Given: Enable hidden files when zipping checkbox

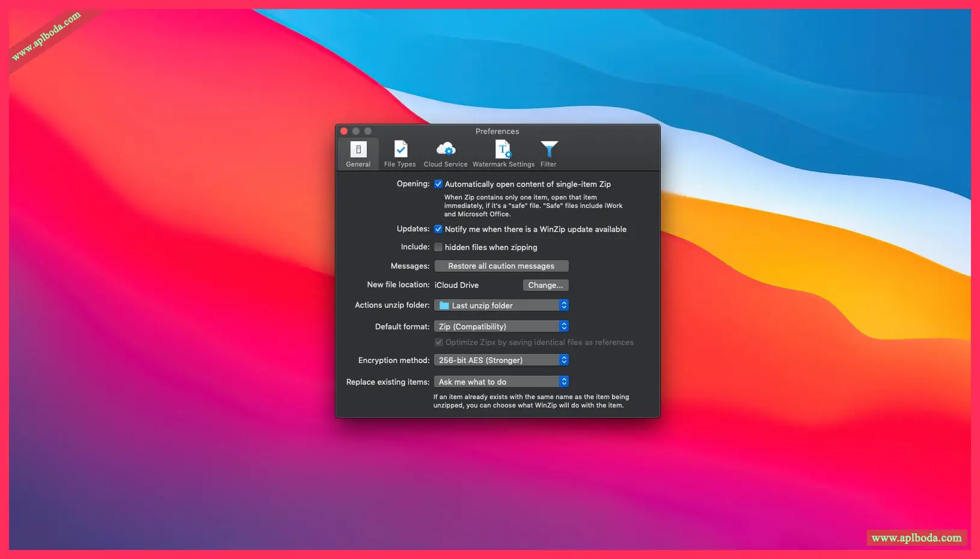Looking at the screenshot, I should (438, 247).
